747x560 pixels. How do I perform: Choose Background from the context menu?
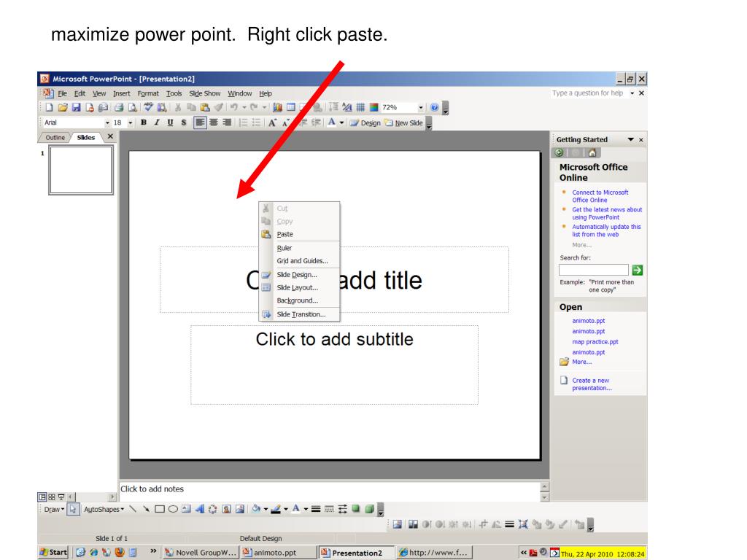click(x=300, y=300)
